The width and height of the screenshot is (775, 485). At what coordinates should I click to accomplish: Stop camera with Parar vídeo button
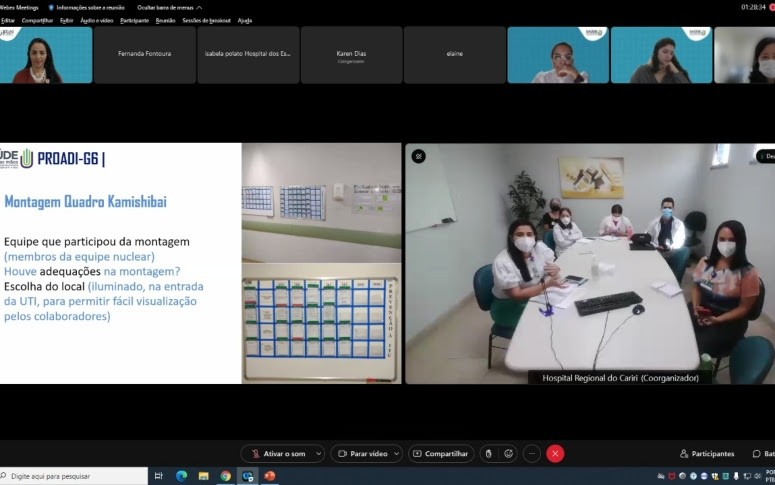(x=363, y=453)
